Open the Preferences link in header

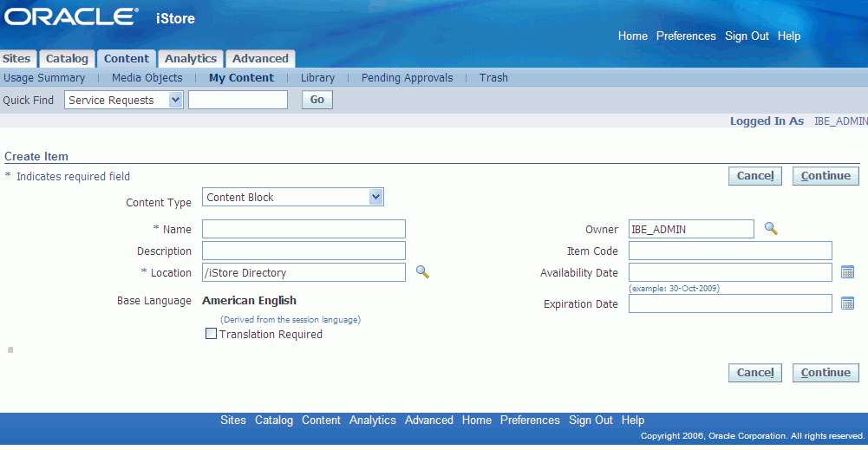[x=686, y=36]
